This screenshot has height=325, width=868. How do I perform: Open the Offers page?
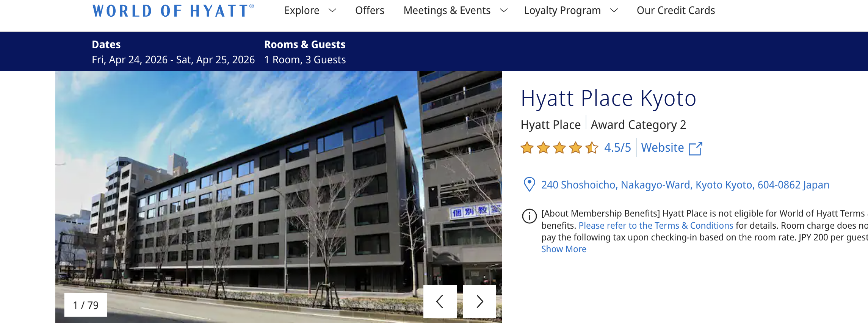click(x=370, y=11)
